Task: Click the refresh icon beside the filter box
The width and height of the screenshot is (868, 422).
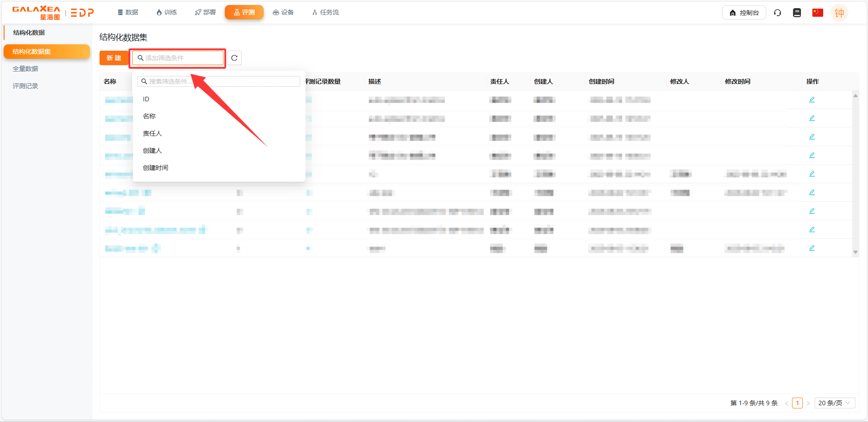Action: point(234,58)
